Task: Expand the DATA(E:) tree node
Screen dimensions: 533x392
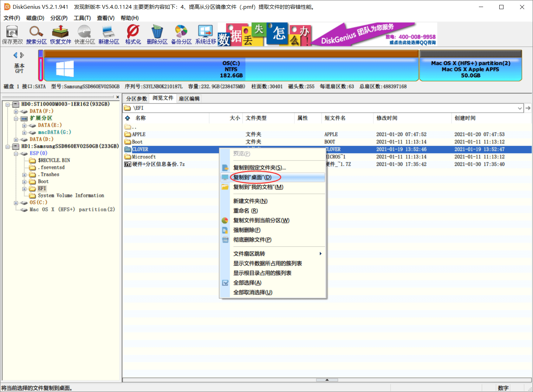Action: pyautogui.click(x=24, y=125)
